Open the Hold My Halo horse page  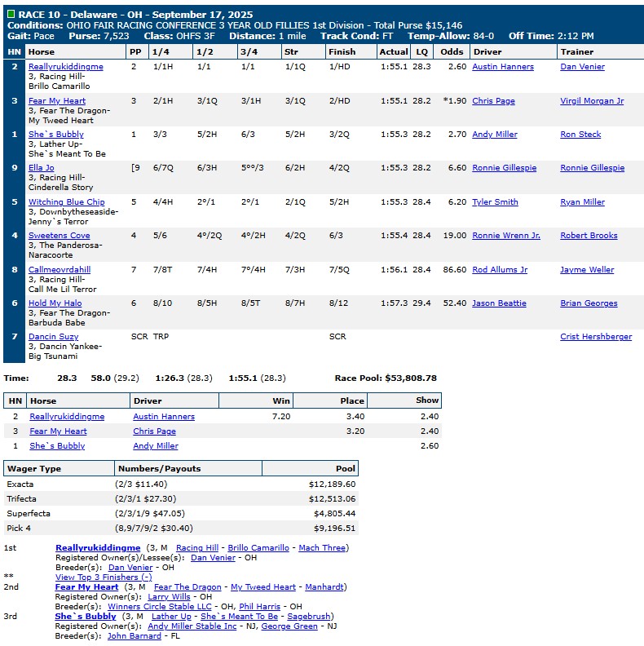coord(55,303)
